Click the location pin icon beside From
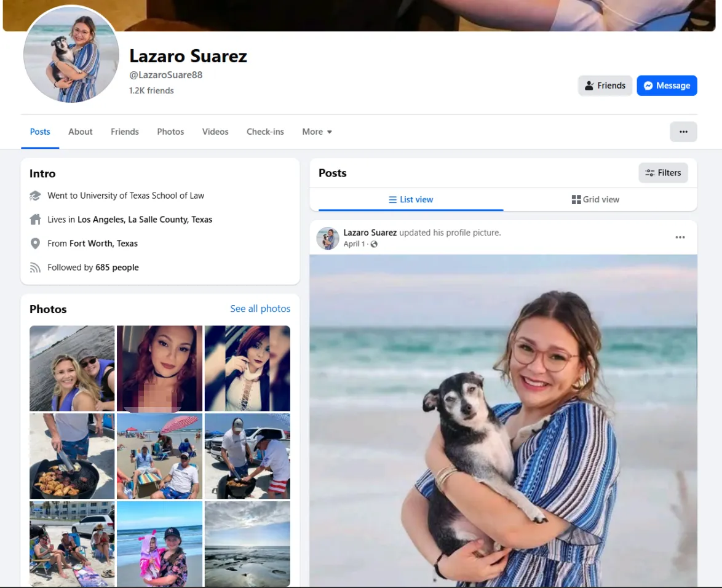Viewport: 722px width, 588px height. click(35, 244)
